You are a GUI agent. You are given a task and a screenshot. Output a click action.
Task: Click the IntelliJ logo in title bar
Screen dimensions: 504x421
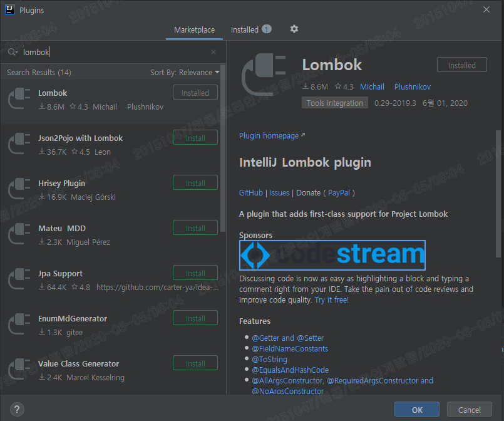10,9
